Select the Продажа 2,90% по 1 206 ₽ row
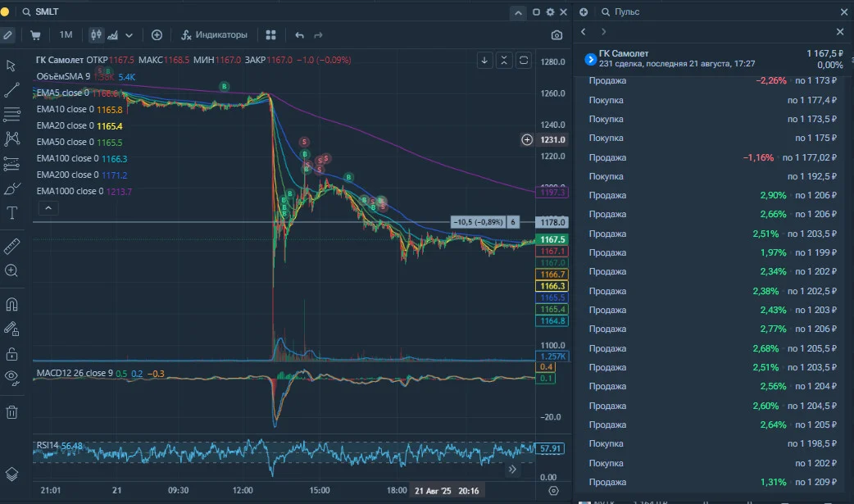Screen dimensions: 854x504 (x=712, y=196)
